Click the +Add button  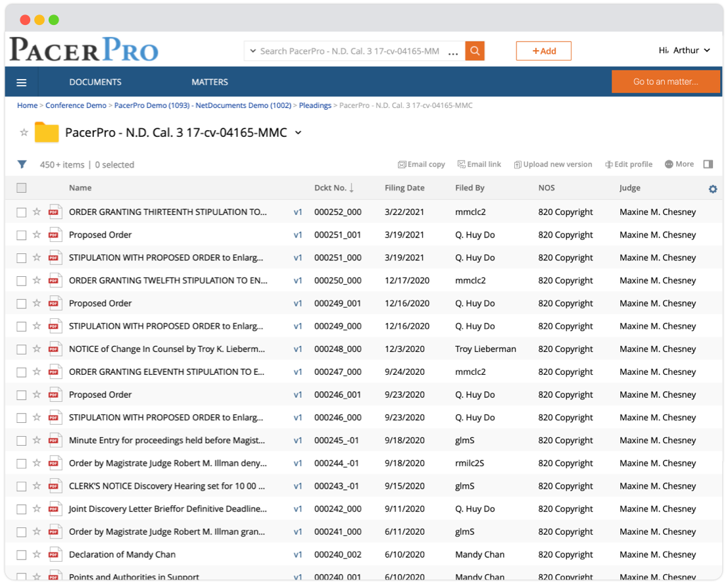[544, 51]
